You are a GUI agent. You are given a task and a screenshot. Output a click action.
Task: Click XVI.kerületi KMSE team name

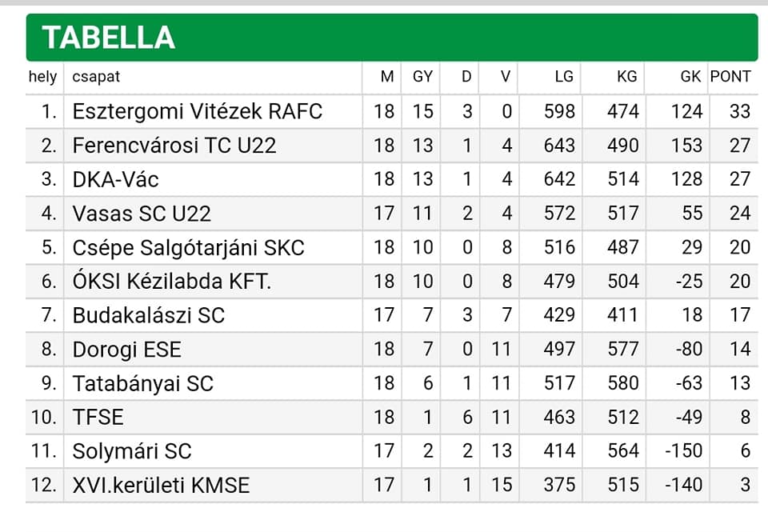coord(161,485)
